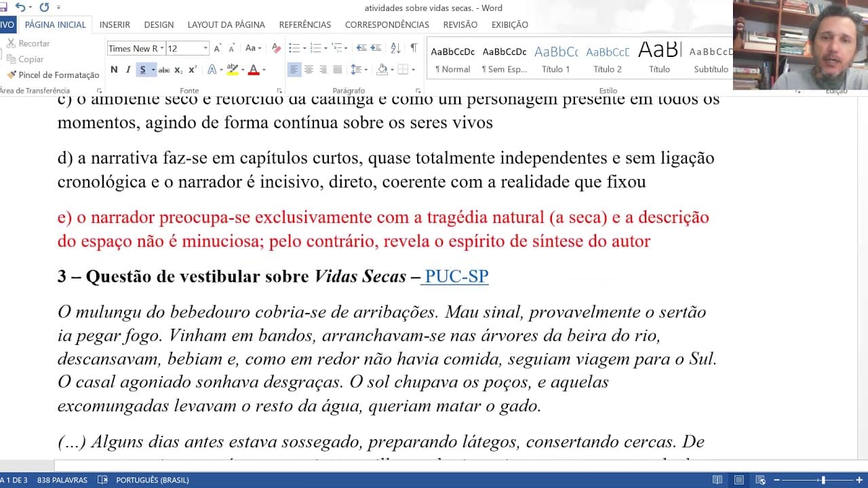Increase paragraph indent
This screenshot has width=868, height=488.
(x=376, y=48)
